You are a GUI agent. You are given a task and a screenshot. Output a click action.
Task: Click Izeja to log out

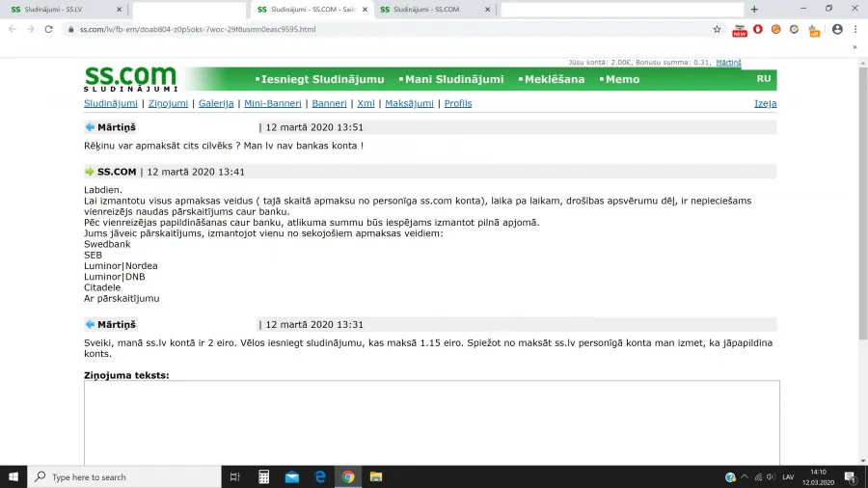tap(765, 103)
